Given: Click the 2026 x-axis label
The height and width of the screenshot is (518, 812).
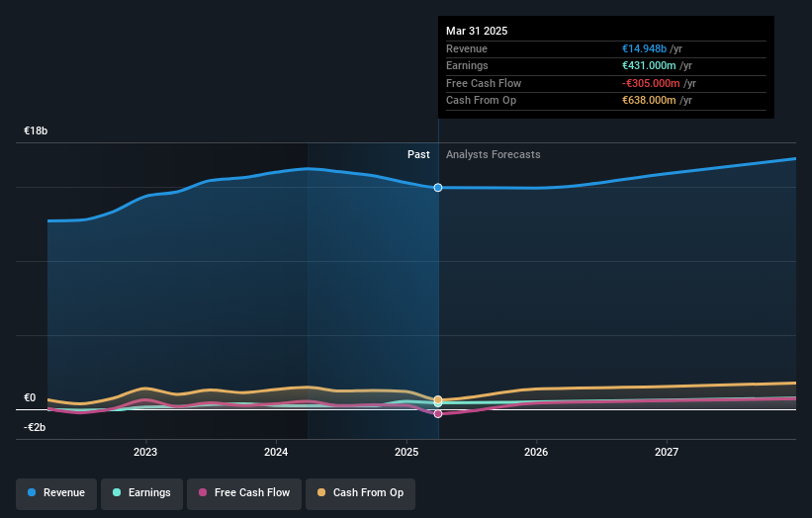Looking at the screenshot, I should [x=536, y=452].
